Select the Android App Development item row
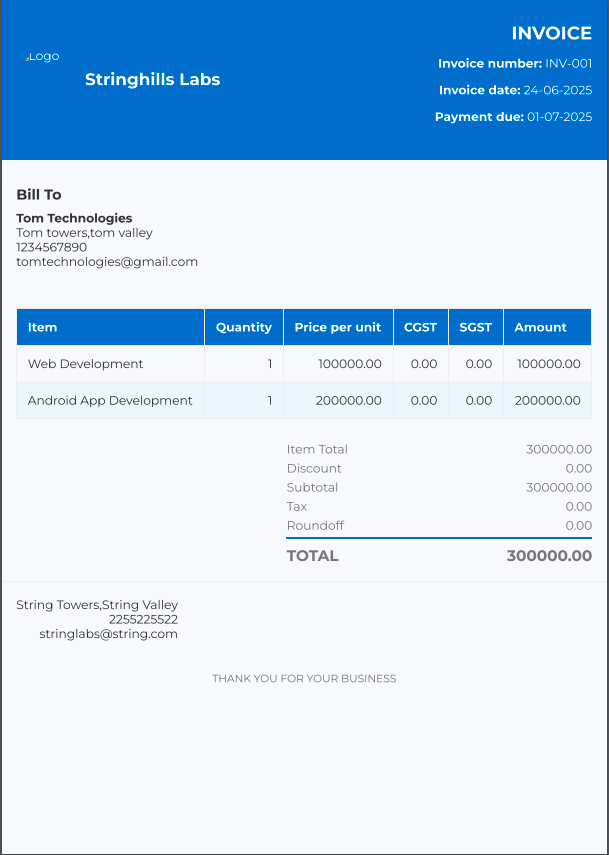 [110, 401]
